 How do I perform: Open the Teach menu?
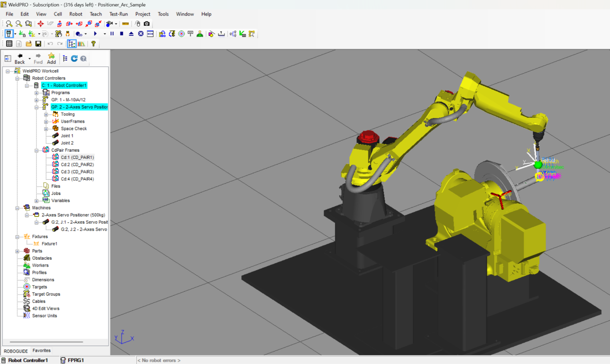(x=96, y=14)
